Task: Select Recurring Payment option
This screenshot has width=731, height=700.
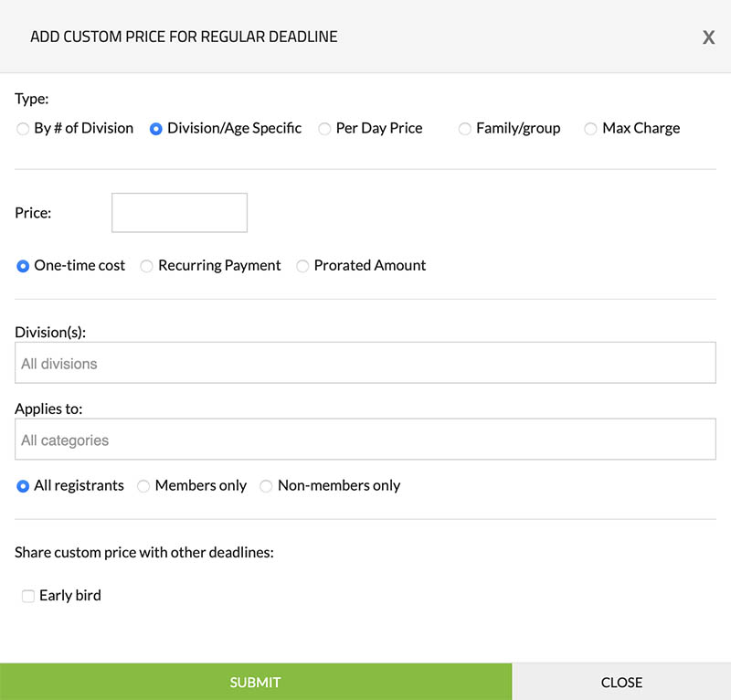Action: (x=146, y=266)
